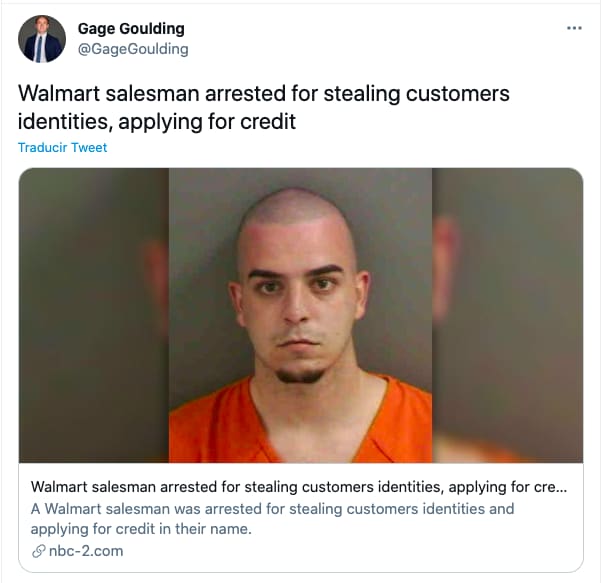Image resolution: width=602 pixels, height=583 pixels.
Task: Click "identities, applying for credit" tweet line
Action: (157, 122)
